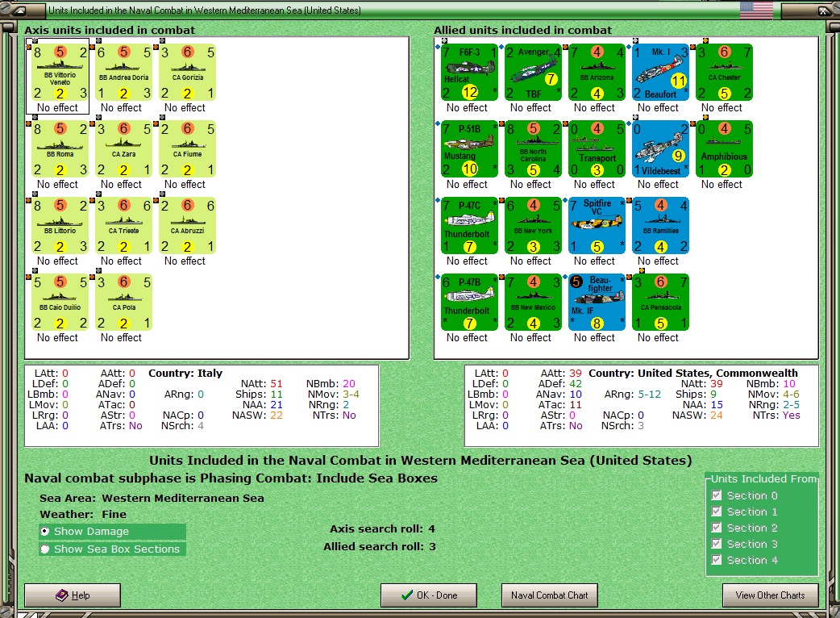Select the F6F-3 Hellcat aircraft counter
The width and height of the screenshot is (840, 618).
[x=469, y=73]
